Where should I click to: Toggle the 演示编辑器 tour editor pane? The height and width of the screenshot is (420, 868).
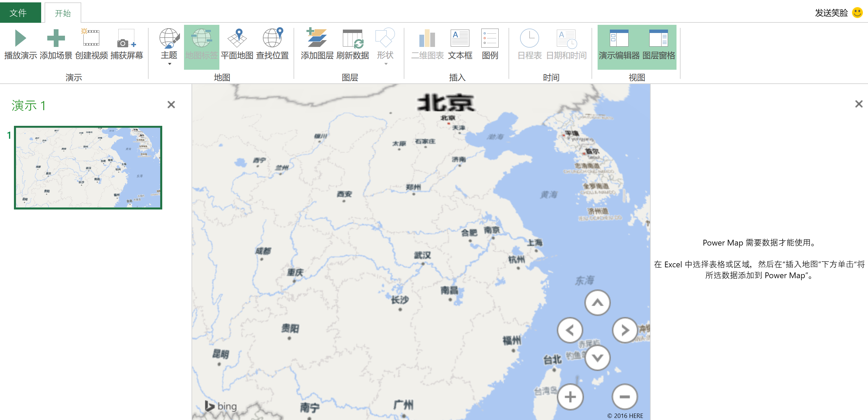pos(619,47)
